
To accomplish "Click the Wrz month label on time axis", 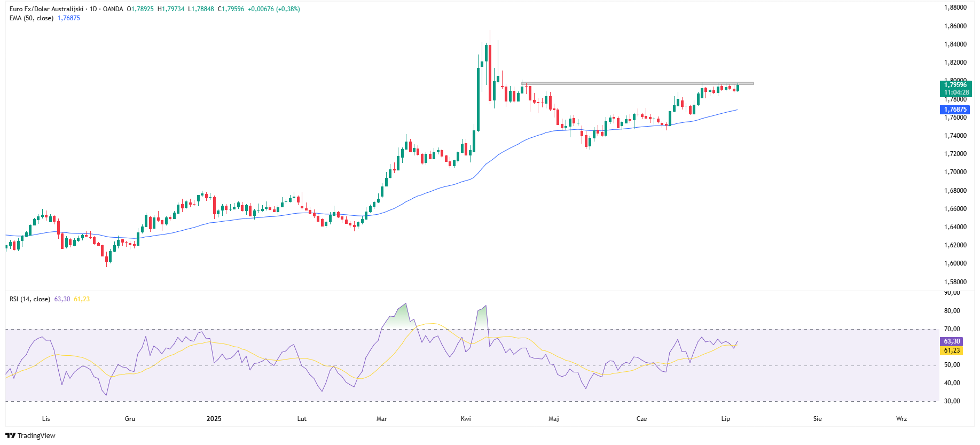I will [x=901, y=419].
